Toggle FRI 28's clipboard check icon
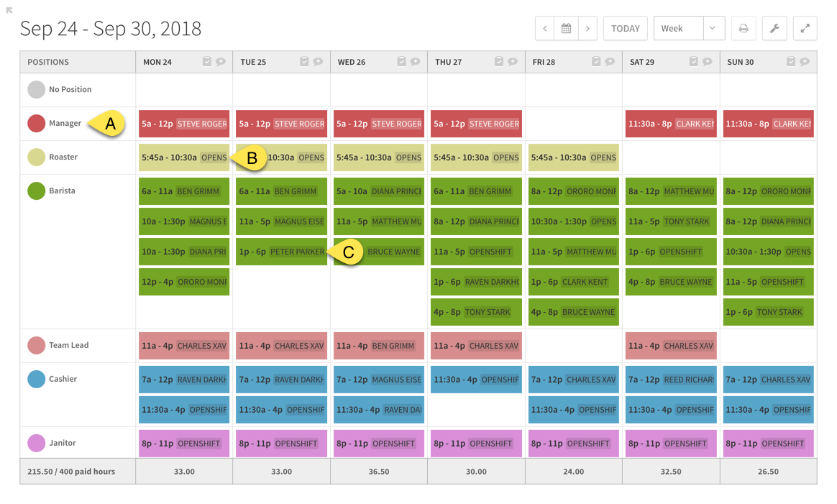Screen dimensions: 837x504 (597, 62)
